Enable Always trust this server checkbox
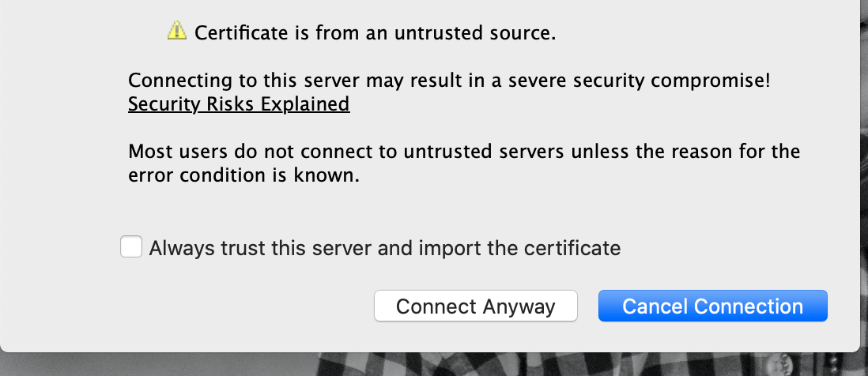The height and width of the screenshot is (376, 868). tap(131, 246)
